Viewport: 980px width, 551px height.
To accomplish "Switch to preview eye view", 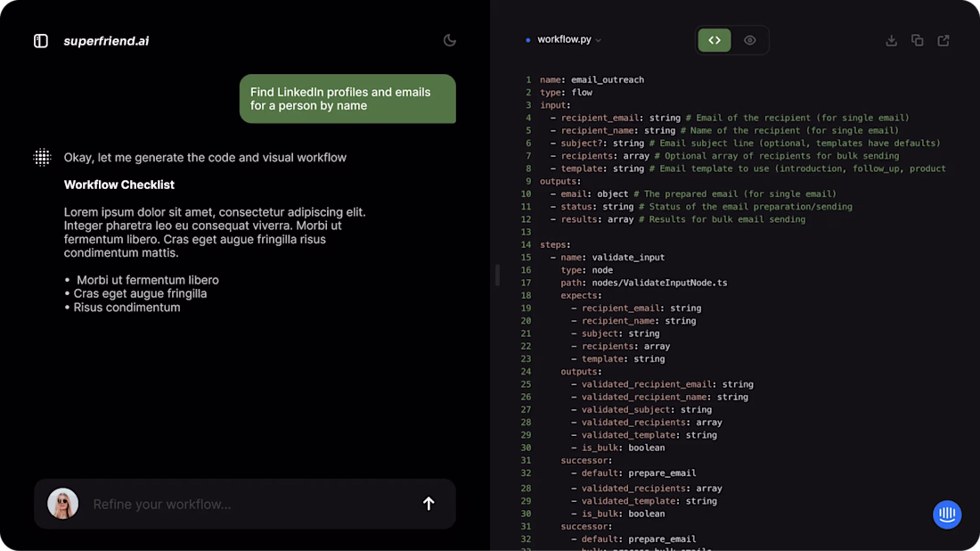I will pyautogui.click(x=749, y=40).
